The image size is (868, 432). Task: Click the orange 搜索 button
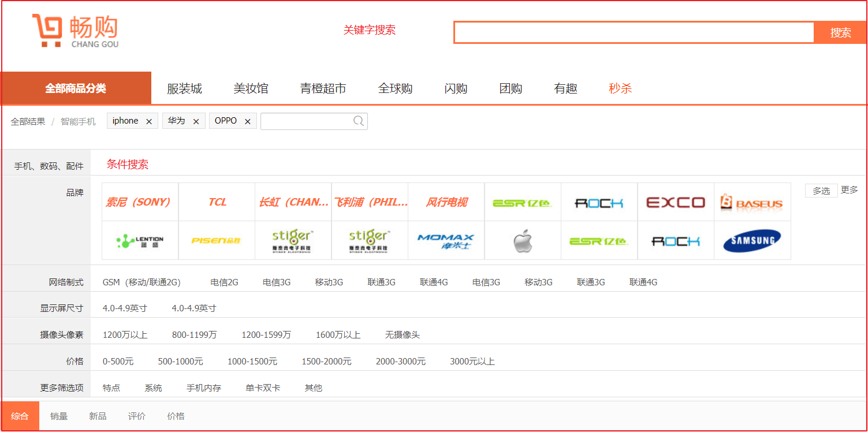pyautogui.click(x=840, y=32)
